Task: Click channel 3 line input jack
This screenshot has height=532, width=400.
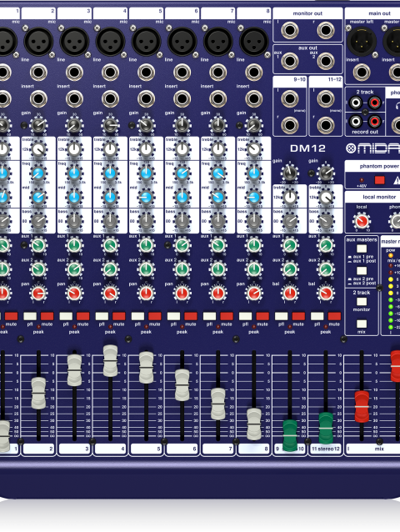Action: click(x=74, y=73)
